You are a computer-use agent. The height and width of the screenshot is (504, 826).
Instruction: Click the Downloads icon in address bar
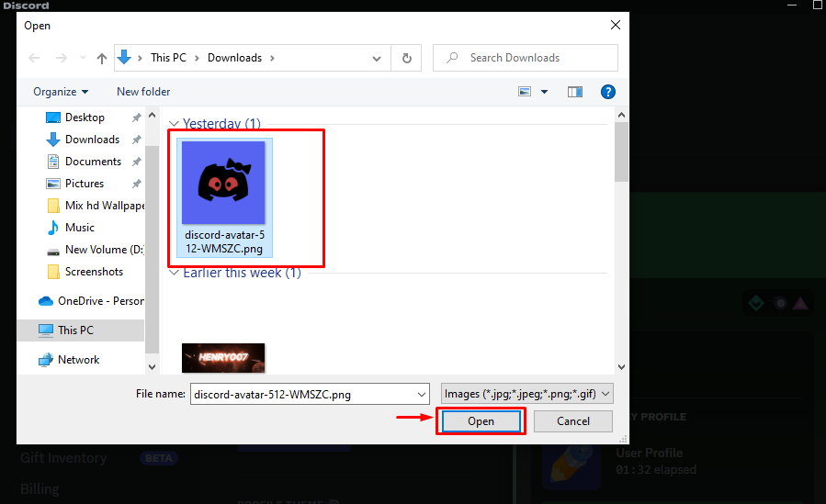(x=124, y=57)
